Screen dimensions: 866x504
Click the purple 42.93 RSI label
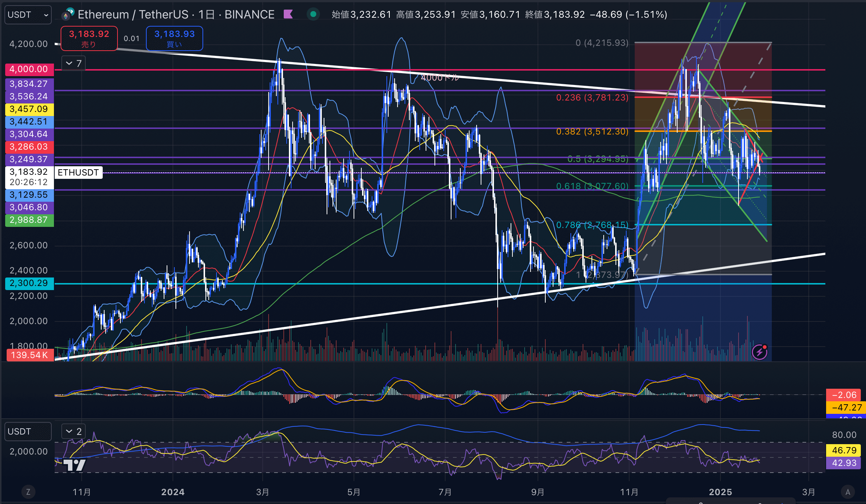844,463
